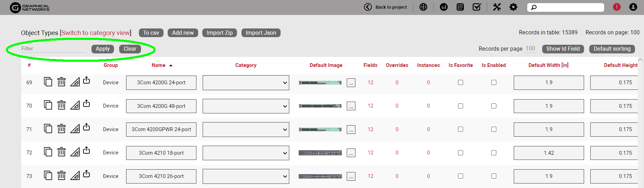The width and height of the screenshot is (644, 188).
Task: Check Is Favorite for 3Com 4210 26-port
Action: point(460,176)
